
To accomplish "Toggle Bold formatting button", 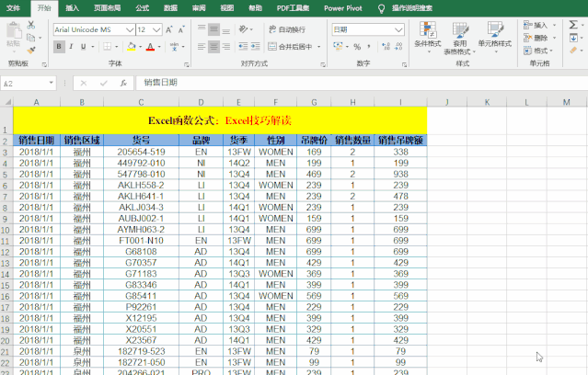I will [x=59, y=47].
